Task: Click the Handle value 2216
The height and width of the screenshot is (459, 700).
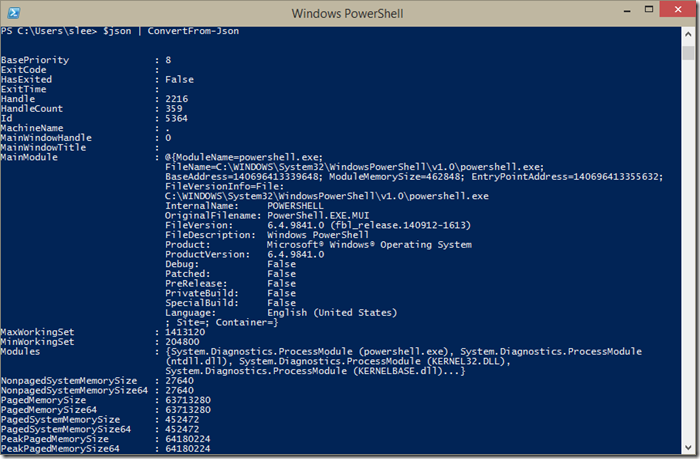Action: click(177, 98)
